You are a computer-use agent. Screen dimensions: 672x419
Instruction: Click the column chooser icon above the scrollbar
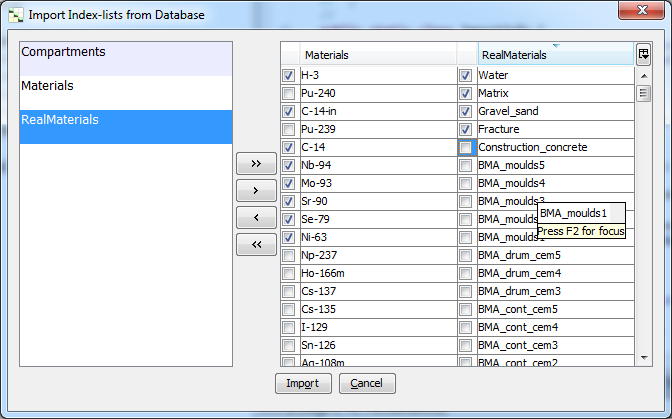coord(643,54)
